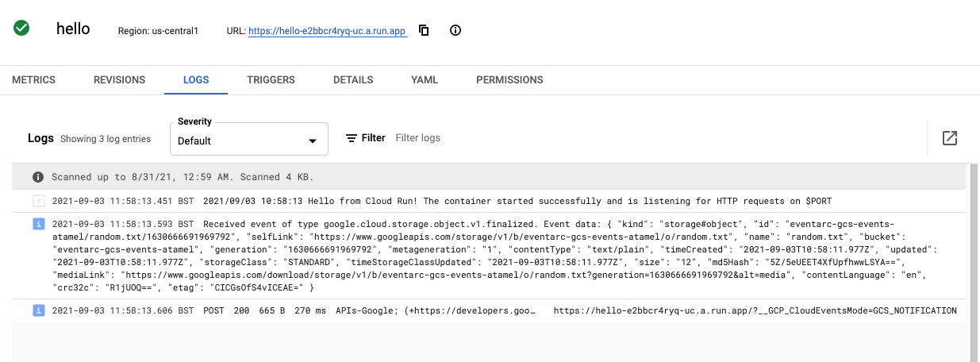Select the POST 200 request log row
This screenshot has height=362, width=980.
coord(476,310)
